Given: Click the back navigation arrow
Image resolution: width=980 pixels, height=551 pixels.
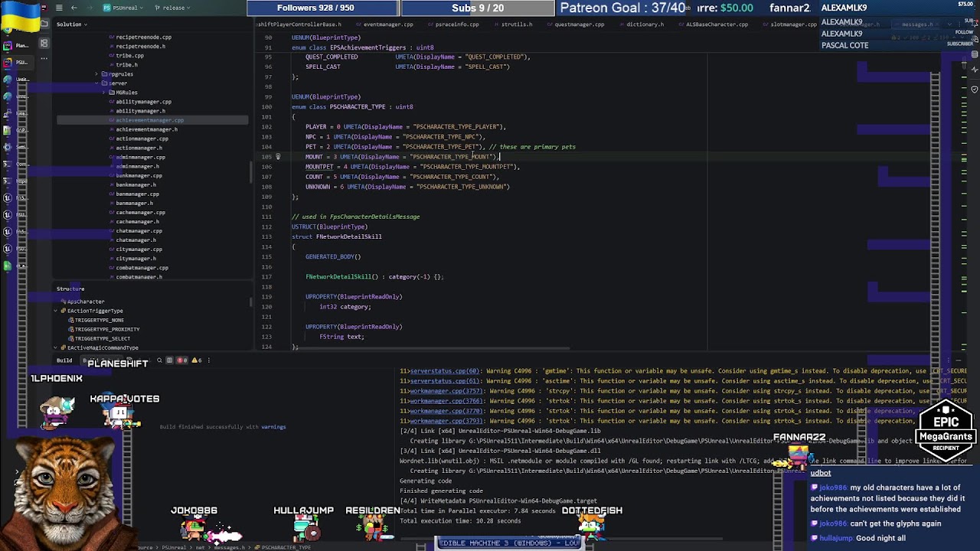Looking at the screenshot, I should 73,8.
